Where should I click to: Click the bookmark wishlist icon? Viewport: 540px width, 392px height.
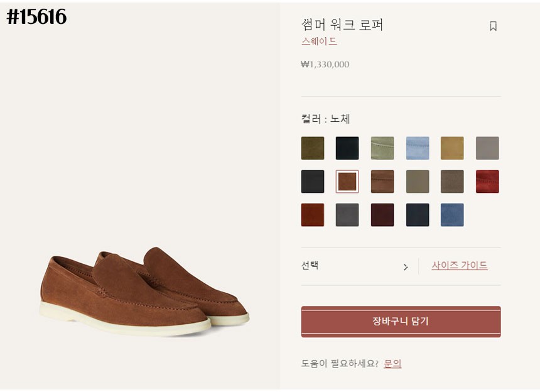coord(493,26)
